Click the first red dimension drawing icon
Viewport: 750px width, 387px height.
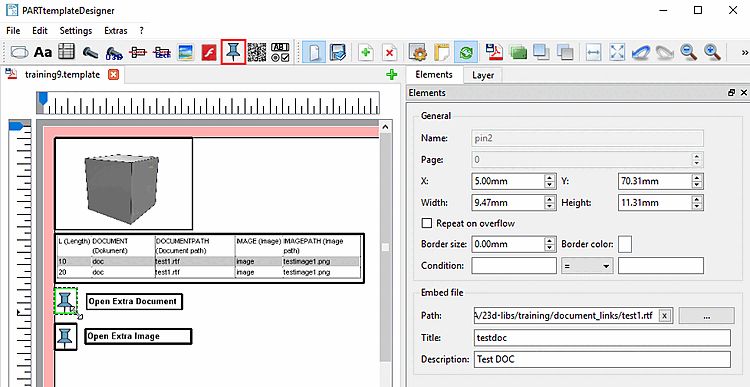pos(138,52)
